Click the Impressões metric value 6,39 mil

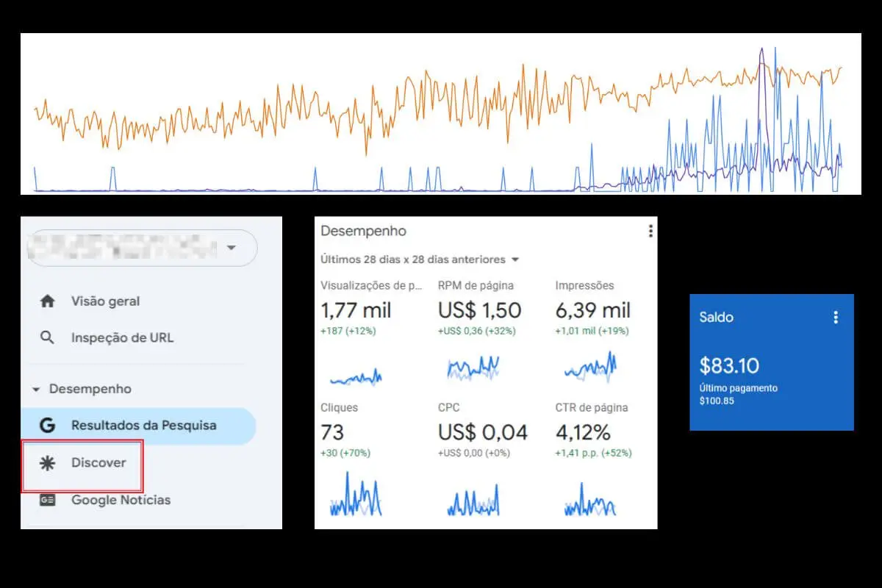(593, 310)
